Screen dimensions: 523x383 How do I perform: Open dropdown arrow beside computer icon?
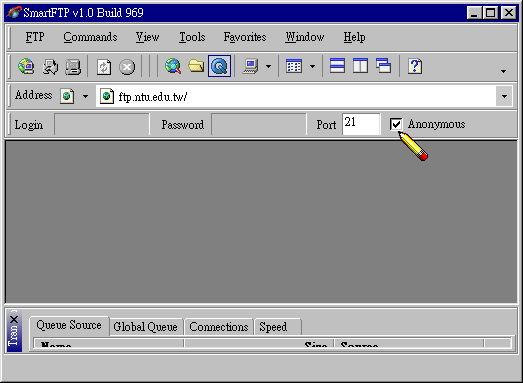(268, 66)
